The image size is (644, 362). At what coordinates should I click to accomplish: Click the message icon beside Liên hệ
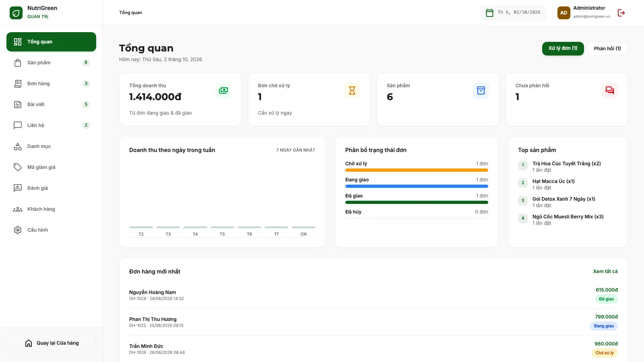(x=18, y=125)
